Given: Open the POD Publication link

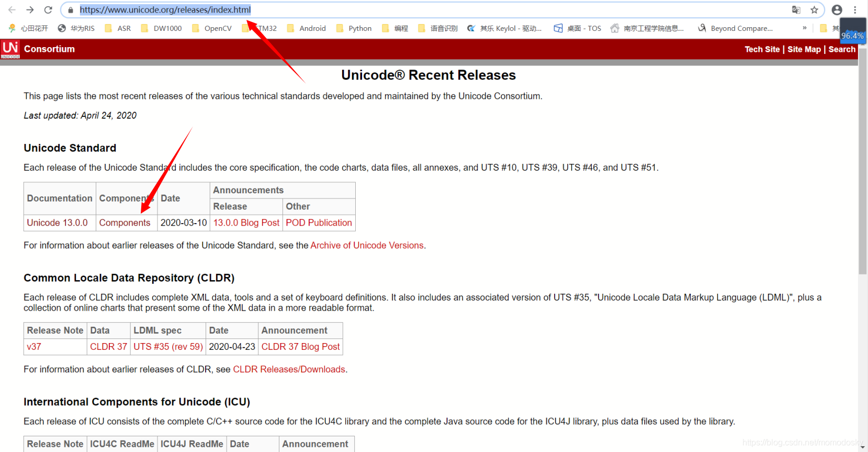Looking at the screenshot, I should (319, 223).
